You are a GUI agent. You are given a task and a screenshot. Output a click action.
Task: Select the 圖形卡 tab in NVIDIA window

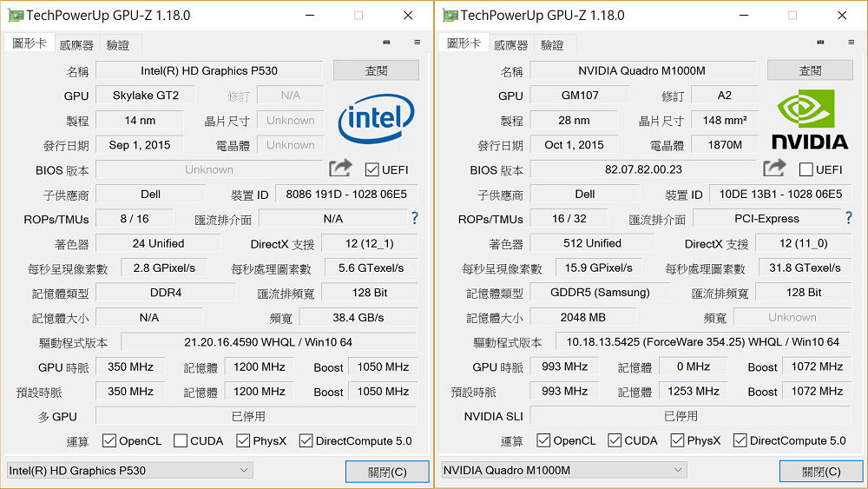[x=464, y=43]
